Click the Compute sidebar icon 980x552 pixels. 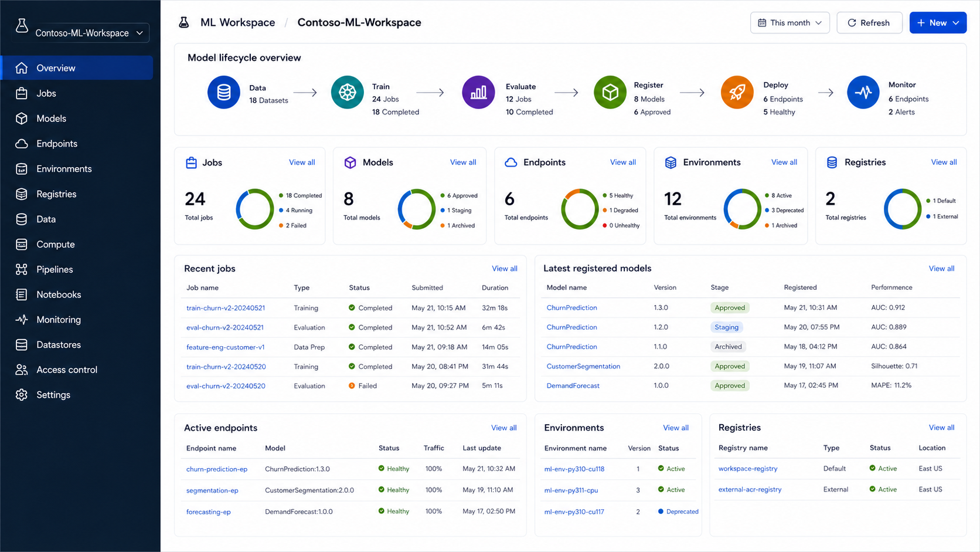pos(22,244)
